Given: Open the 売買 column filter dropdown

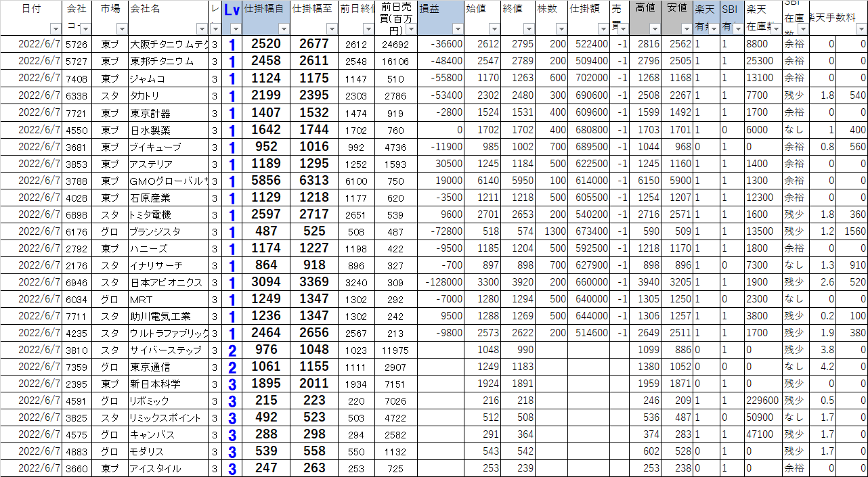Looking at the screenshot, I should pyautogui.click(x=622, y=29).
